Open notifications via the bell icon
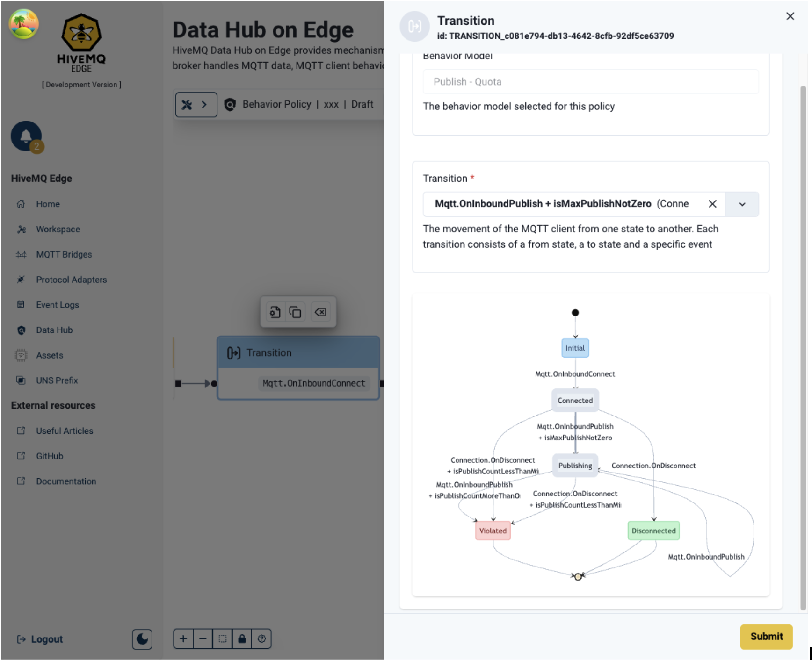The width and height of the screenshot is (812, 660). coord(27,136)
